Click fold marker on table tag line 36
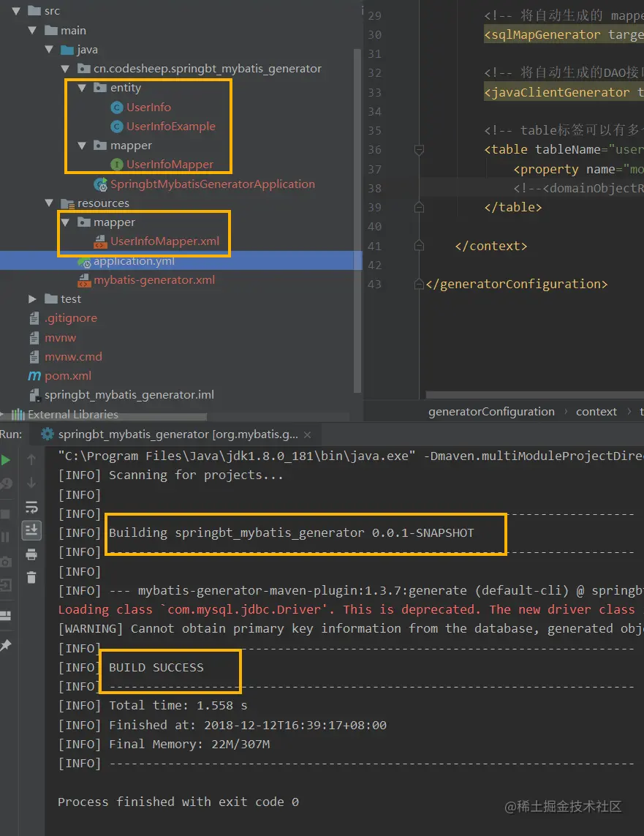The width and height of the screenshot is (644, 836). [x=419, y=150]
